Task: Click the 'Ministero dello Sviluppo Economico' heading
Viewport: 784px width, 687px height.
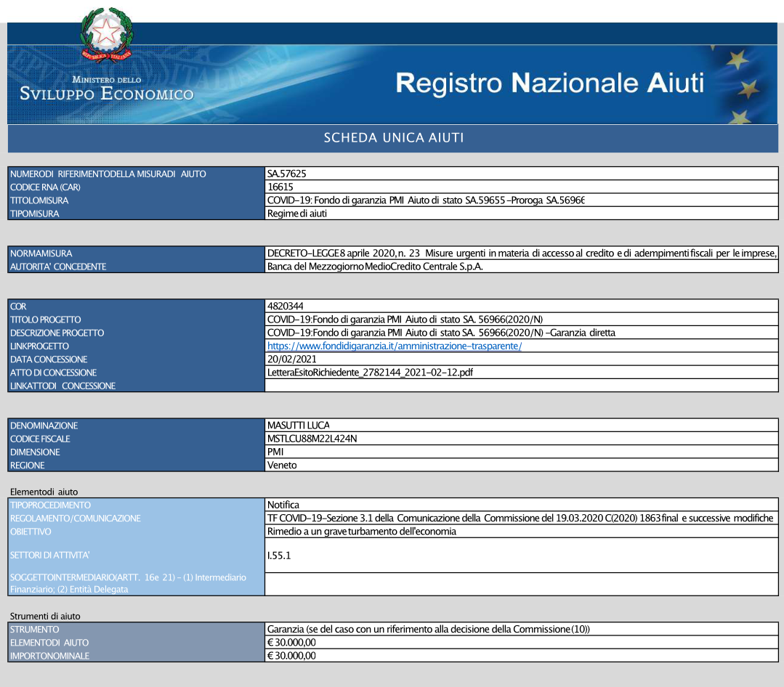Action: pos(107,89)
